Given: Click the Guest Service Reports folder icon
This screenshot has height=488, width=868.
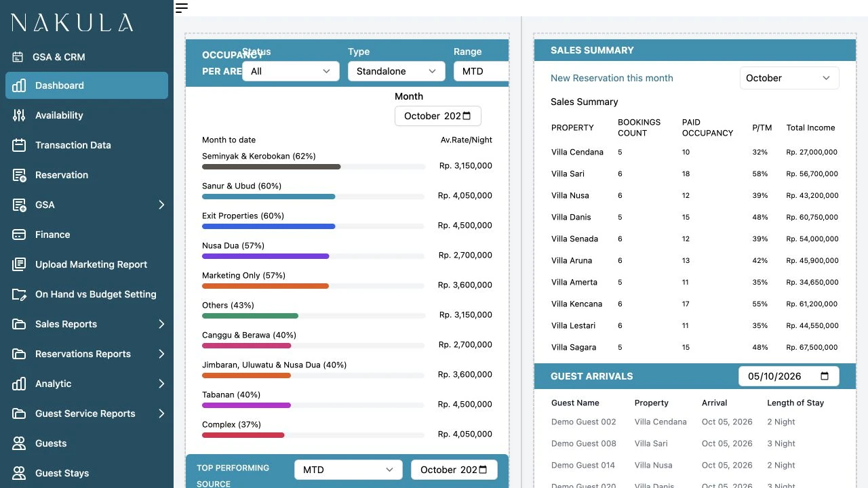Looking at the screenshot, I should [19, 413].
